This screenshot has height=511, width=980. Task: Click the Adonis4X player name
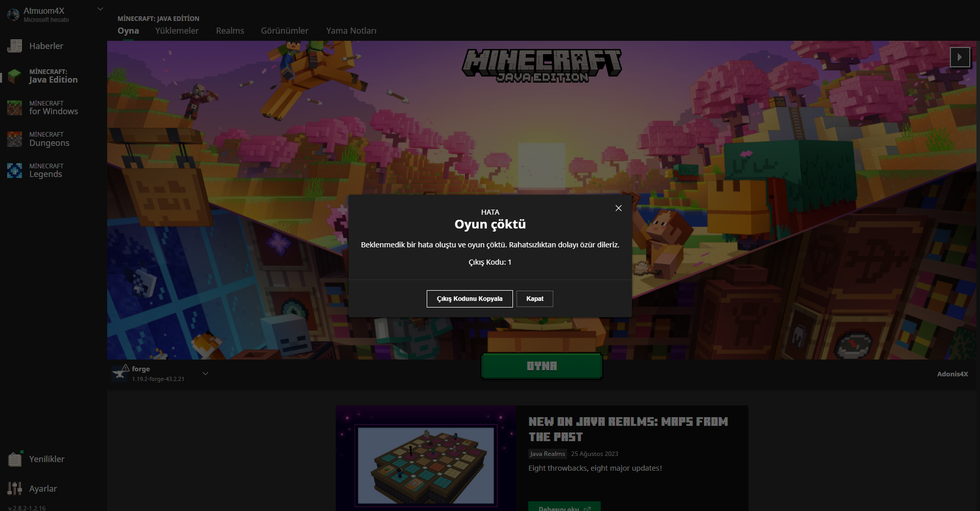(952, 374)
